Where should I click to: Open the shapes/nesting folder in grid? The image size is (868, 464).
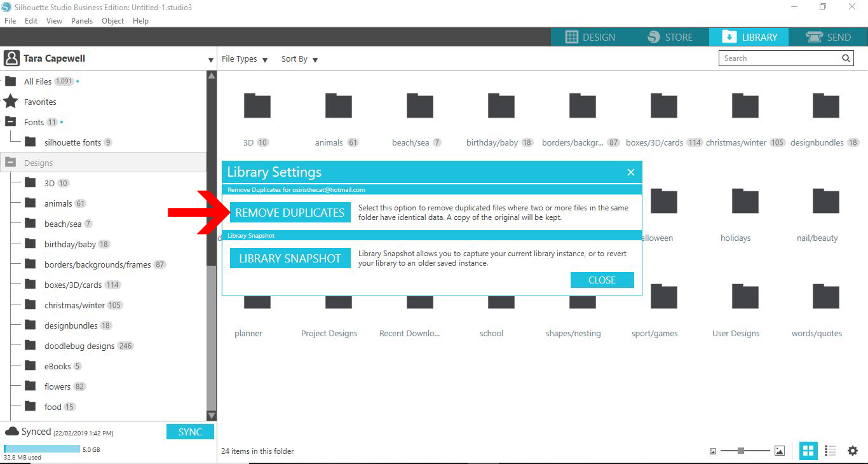[583, 301]
